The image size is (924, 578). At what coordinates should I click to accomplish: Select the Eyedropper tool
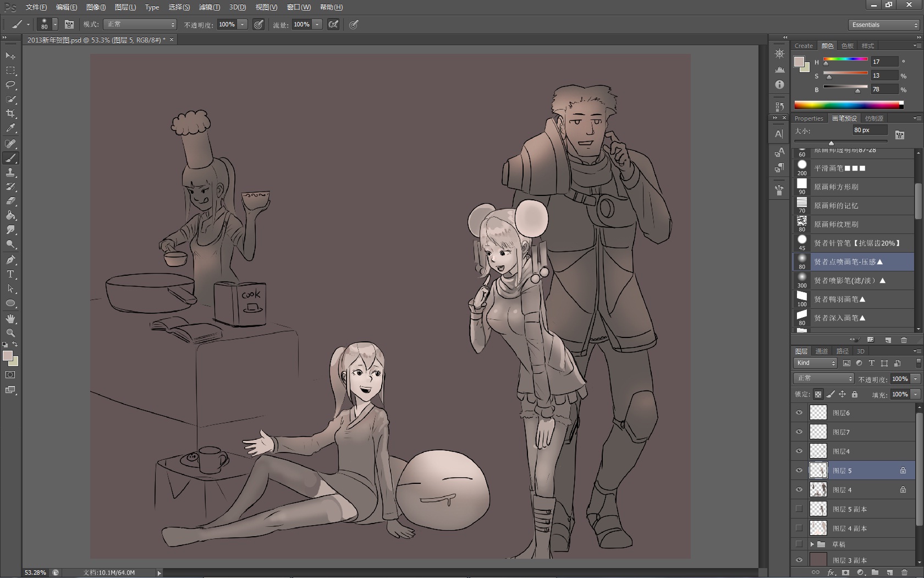click(x=10, y=128)
